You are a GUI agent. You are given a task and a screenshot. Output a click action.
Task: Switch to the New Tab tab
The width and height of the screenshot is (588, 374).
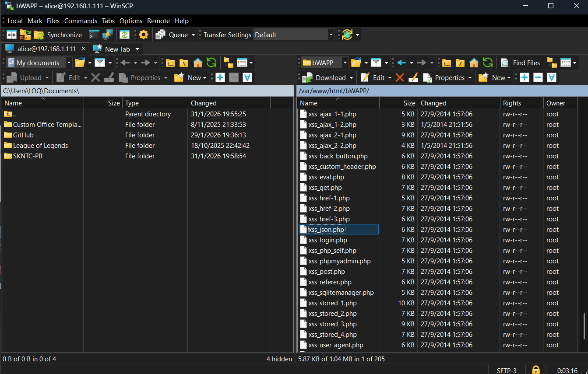coord(117,49)
